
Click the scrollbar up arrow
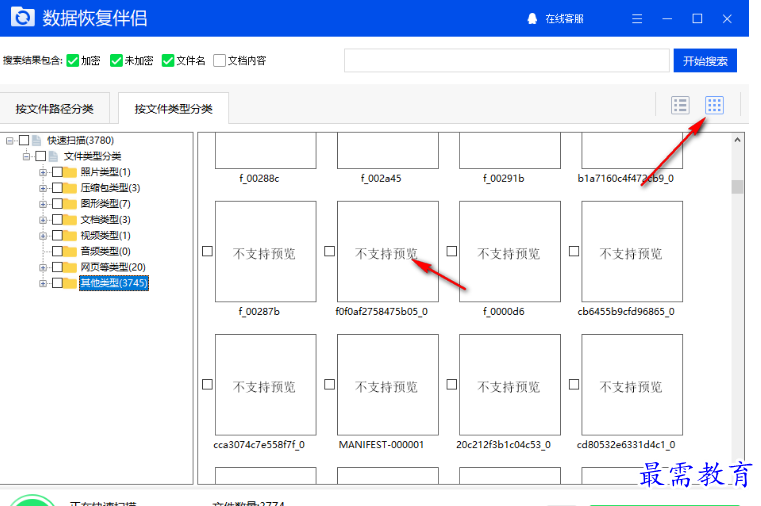(x=737, y=140)
